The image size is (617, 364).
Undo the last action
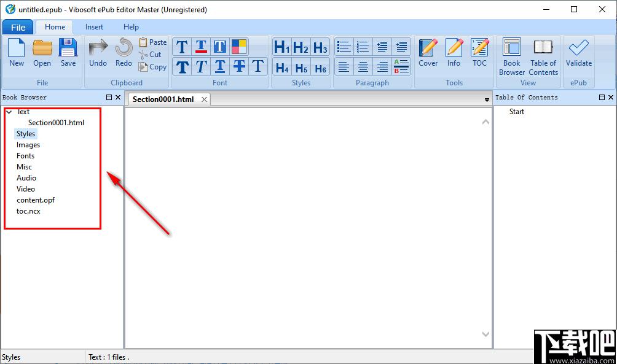(x=98, y=53)
